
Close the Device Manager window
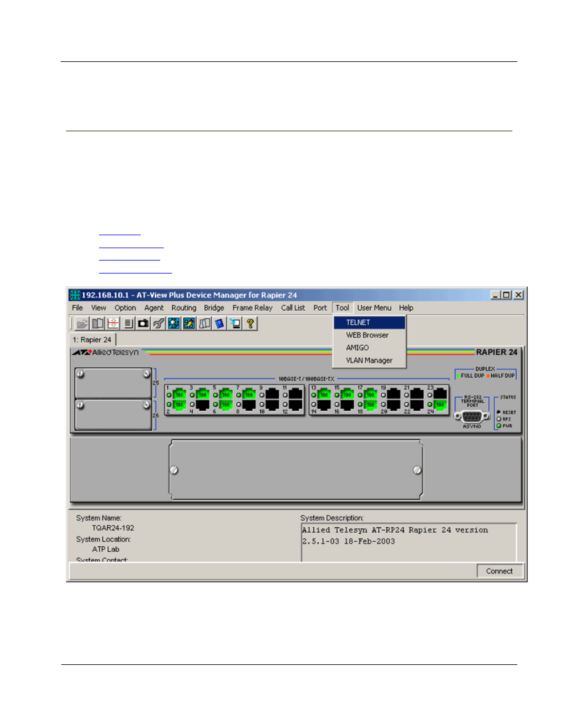pyautogui.click(x=518, y=295)
